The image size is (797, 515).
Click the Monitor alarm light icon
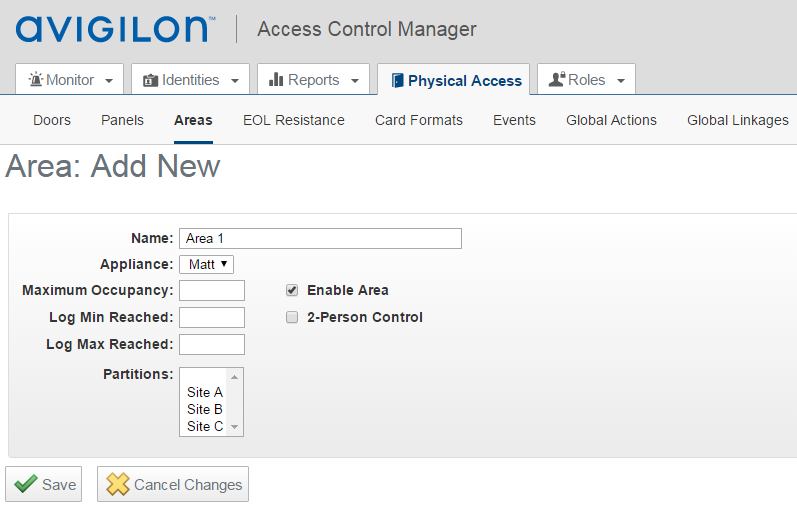36,80
